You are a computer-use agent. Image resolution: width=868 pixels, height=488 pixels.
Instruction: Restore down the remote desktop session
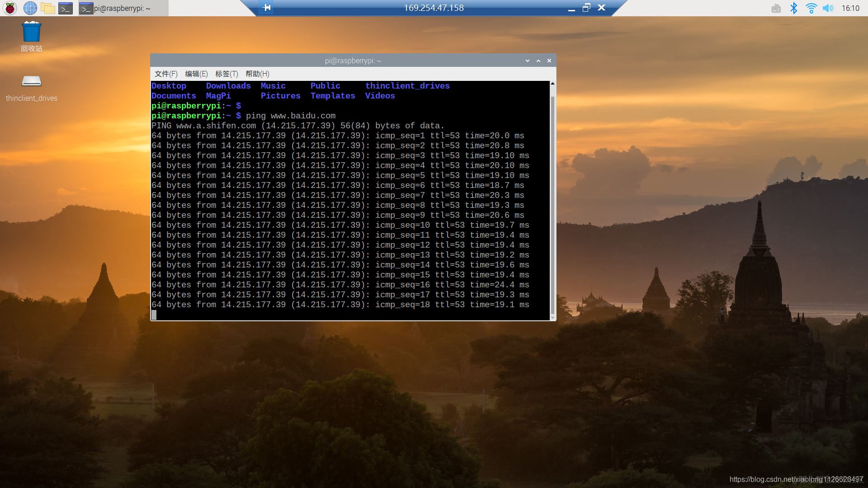click(x=586, y=8)
